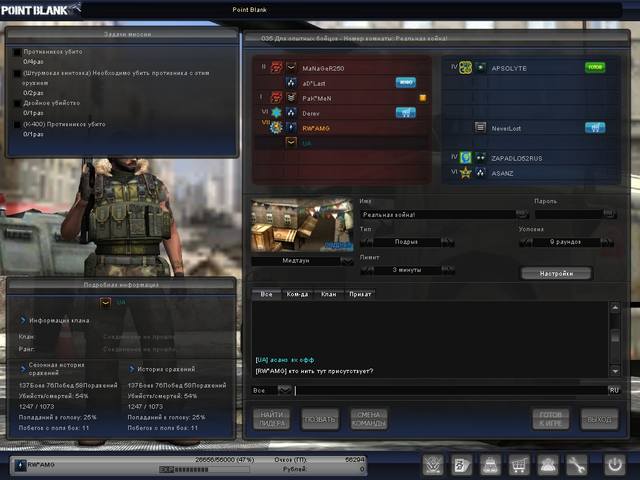Open the shop cart icon in bottom toolbar
This screenshot has height=480, width=640.
tap(519, 464)
